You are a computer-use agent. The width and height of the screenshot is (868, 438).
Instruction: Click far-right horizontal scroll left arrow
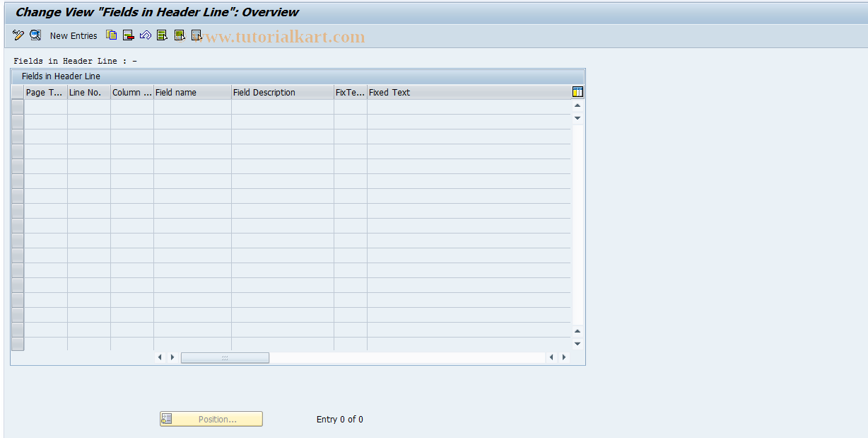551,357
